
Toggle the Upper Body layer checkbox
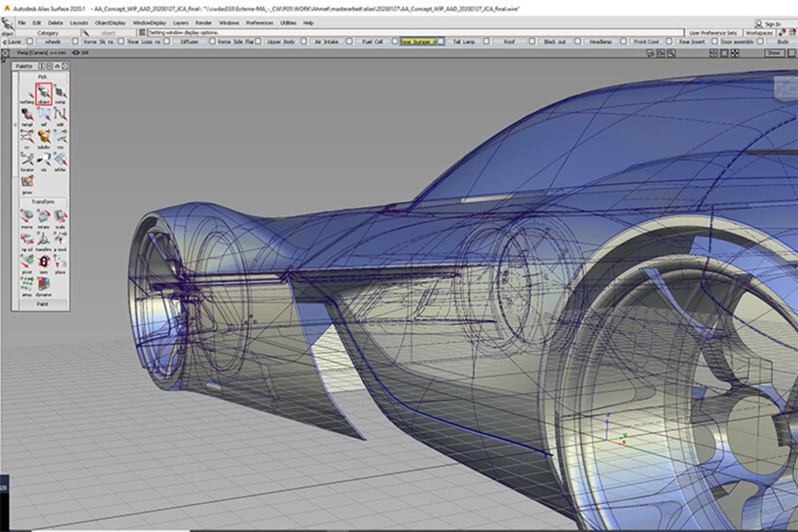tap(304, 42)
